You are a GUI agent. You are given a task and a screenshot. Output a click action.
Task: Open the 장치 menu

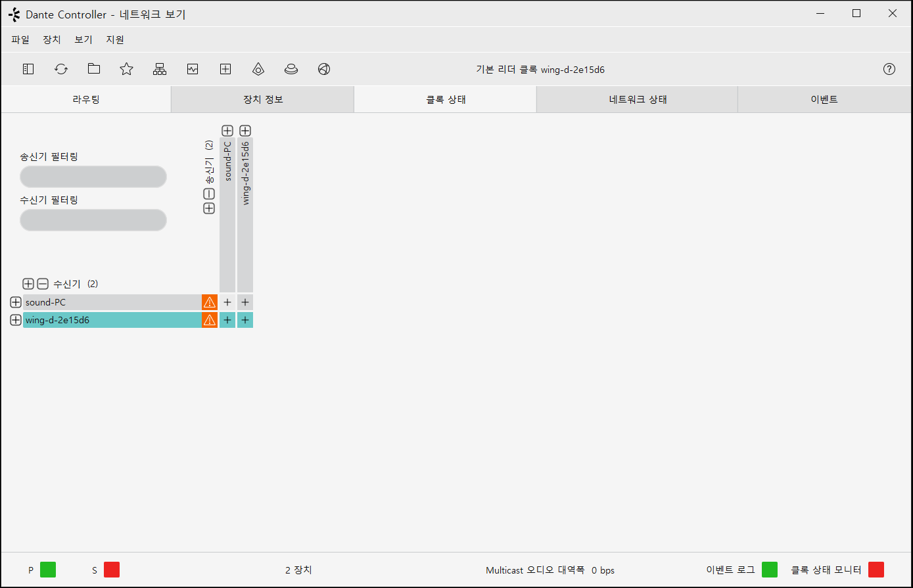52,39
